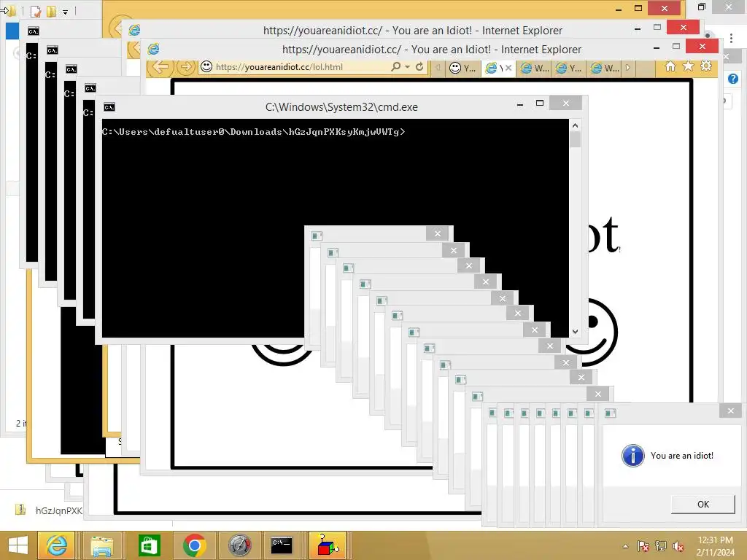
Task: Click the cmd.exe window system menu icon
Action: click(109, 107)
